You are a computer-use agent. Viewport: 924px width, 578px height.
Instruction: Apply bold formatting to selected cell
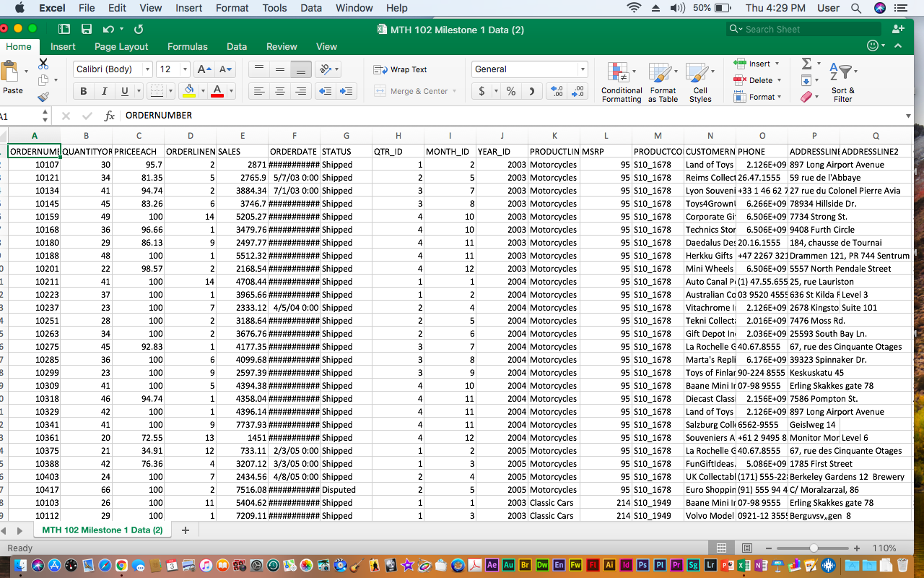pos(83,91)
